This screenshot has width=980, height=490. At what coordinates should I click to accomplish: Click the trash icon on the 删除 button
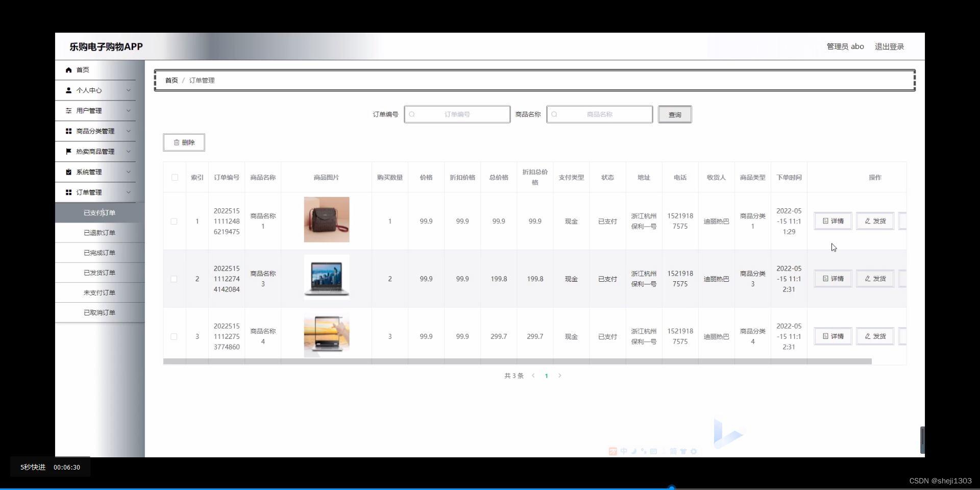point(176,142)
